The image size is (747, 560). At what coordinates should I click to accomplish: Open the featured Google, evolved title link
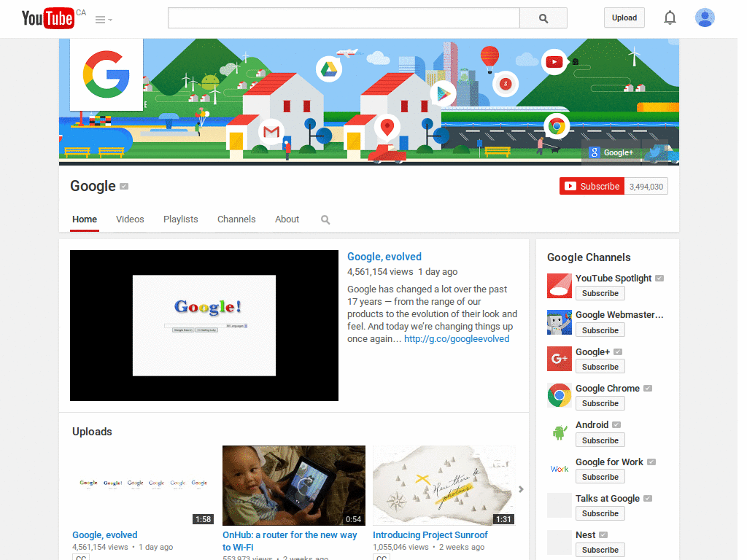384,257
